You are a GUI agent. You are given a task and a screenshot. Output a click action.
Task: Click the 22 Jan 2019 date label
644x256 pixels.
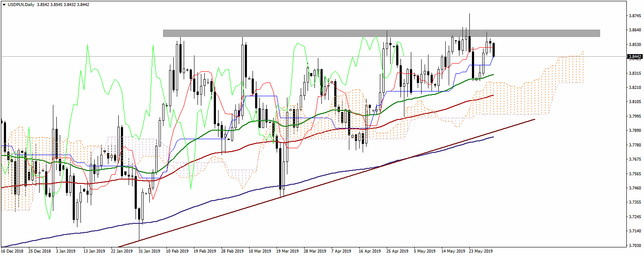(121, 251)
